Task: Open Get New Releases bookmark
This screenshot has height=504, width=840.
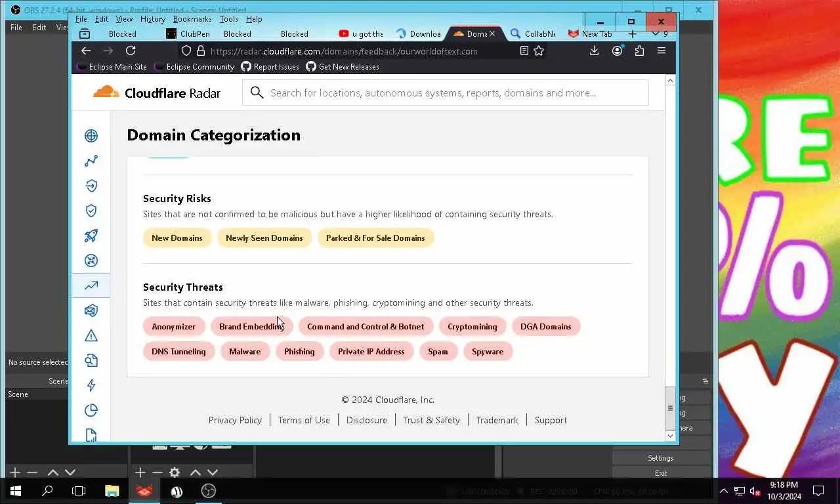Action: coord(343,66)
